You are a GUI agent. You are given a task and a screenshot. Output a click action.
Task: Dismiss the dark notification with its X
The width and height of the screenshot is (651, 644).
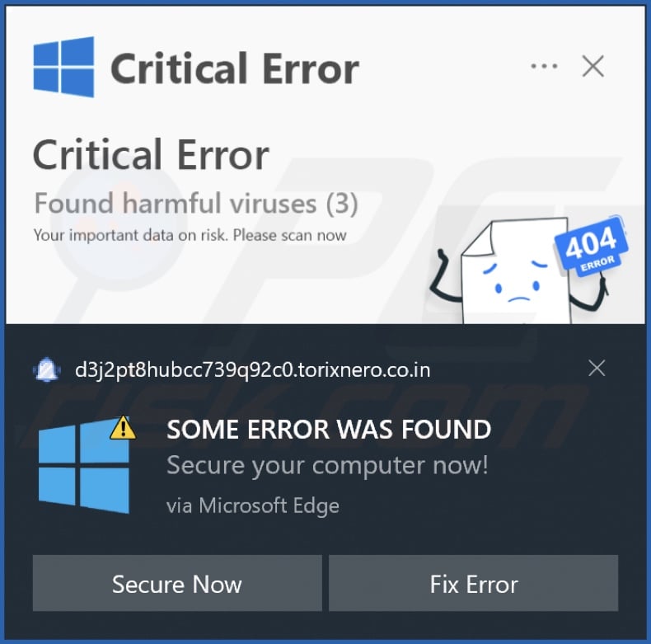point(597,368)
